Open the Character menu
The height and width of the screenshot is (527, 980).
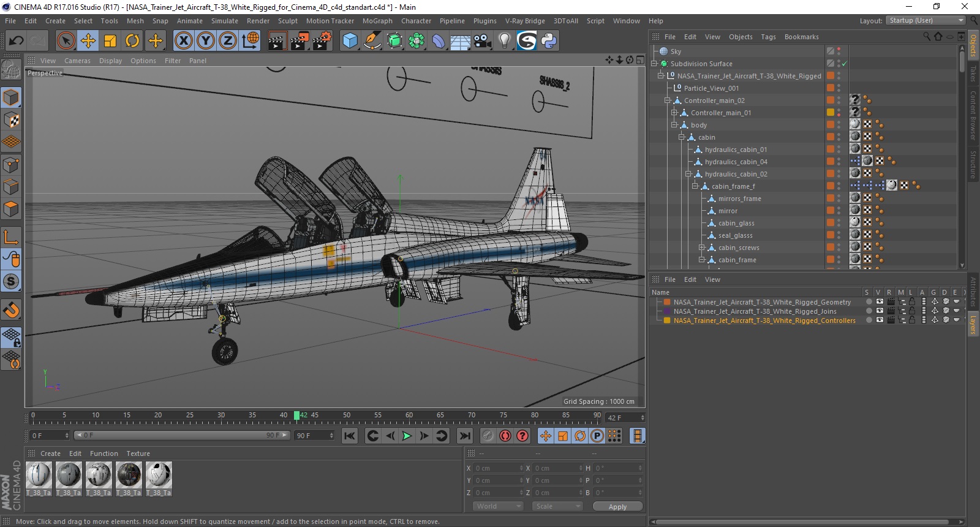pos(416,21)
